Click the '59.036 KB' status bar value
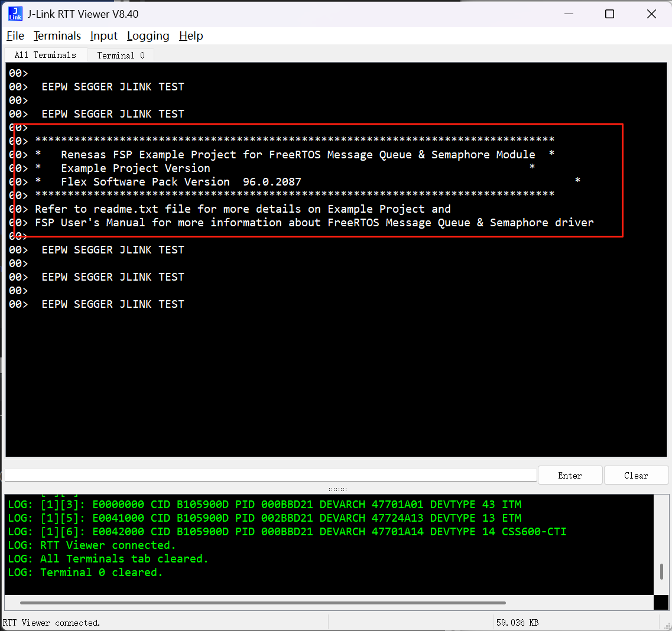This screenshot has width=672, height=631. [517, 623]
